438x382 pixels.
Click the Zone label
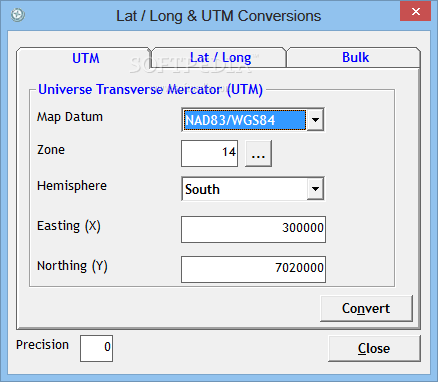pos(51,150)
